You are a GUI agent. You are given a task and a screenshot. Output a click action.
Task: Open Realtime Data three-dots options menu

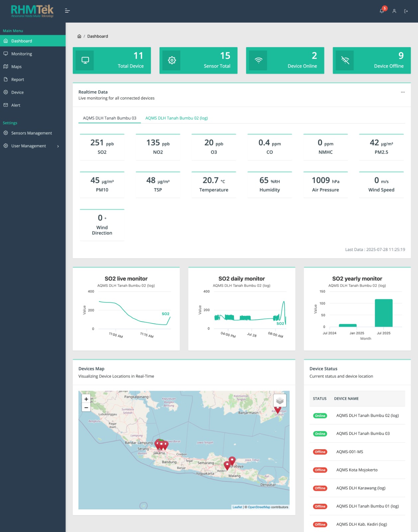point(403,92)
